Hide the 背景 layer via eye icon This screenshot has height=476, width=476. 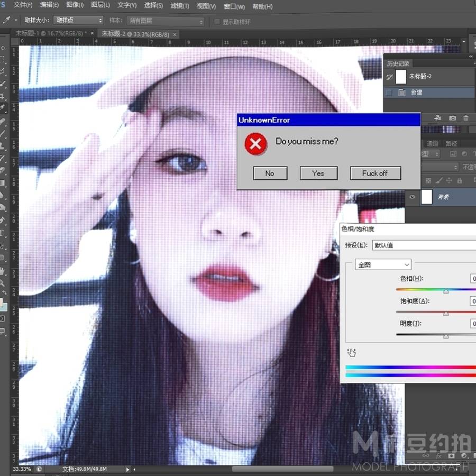pos(412,197)
